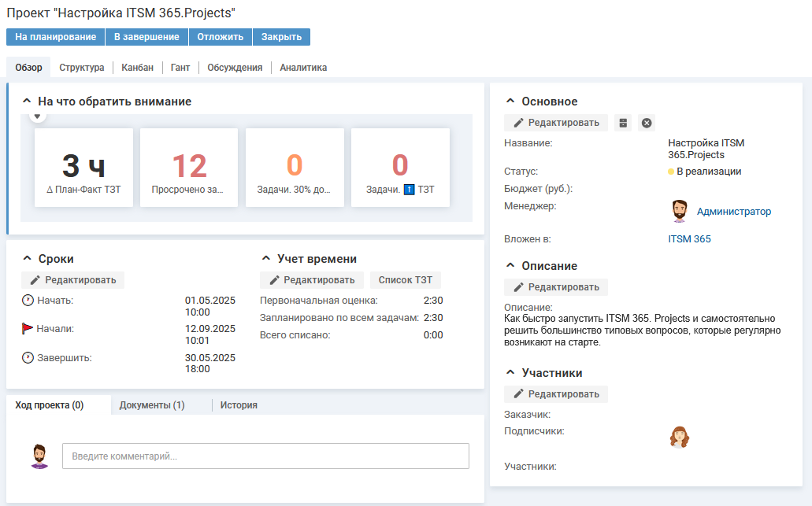Open the Список ТЗТ button
This screenshot has height=506, width=812.
pyautogui.click(x=406, y=280)
